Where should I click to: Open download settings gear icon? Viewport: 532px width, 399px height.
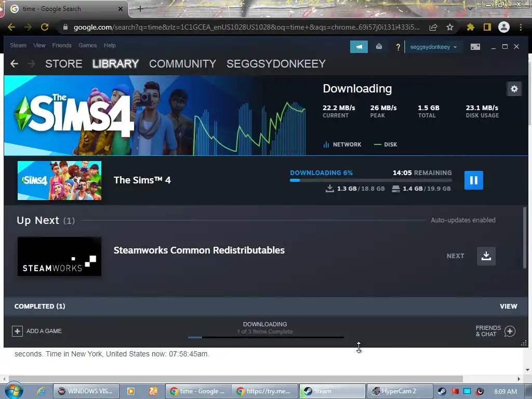pos(514,89)
